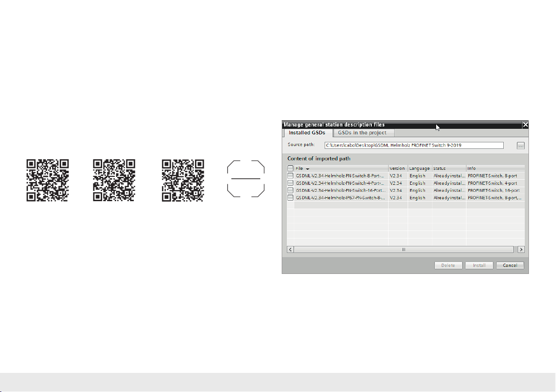Click the Source path input field

click(414, 146)
